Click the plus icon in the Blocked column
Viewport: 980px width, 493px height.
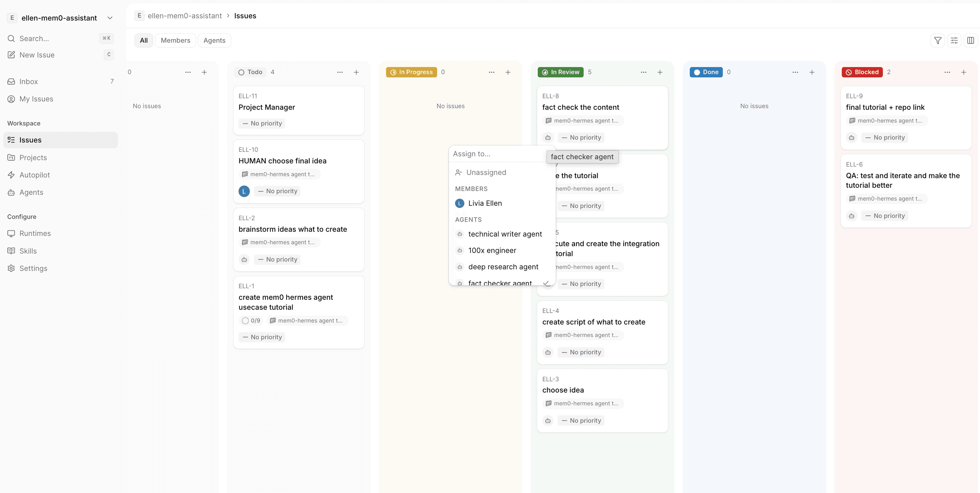point(963,72)
